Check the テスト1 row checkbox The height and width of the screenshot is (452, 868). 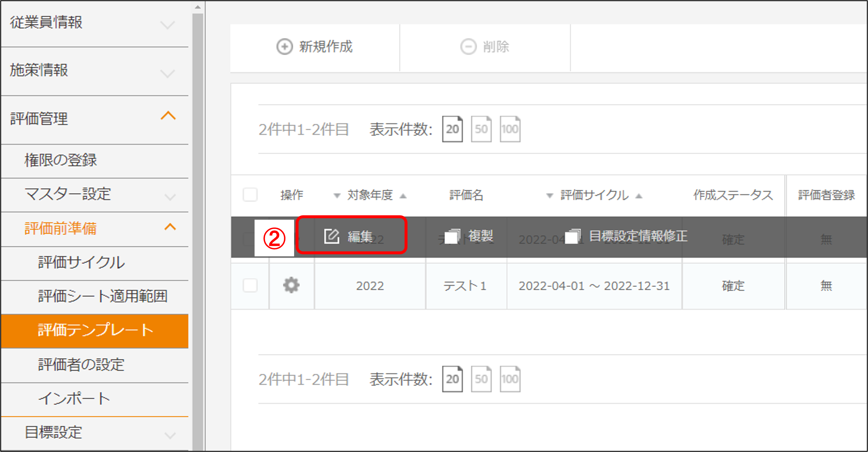(250, 285)
